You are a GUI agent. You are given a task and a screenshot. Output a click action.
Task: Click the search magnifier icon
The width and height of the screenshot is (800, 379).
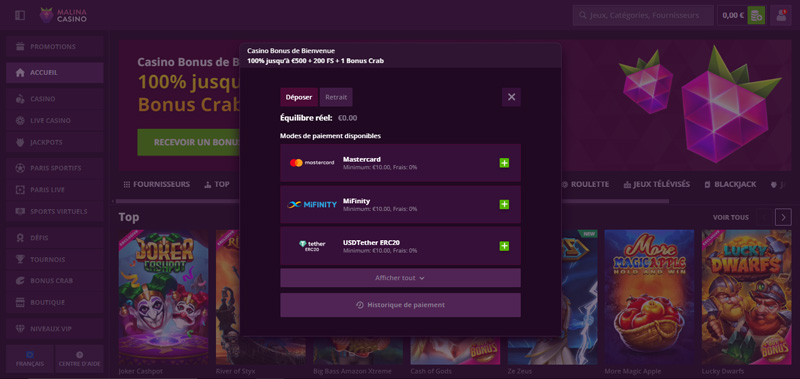coord(582,15)
